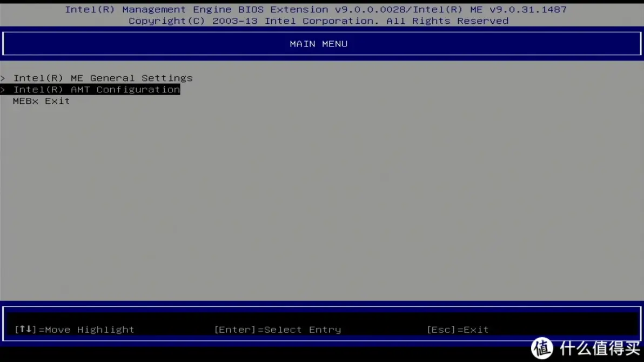Deselect the Intel(R) AMT Configuration highlight
The image size is (644, 362).
click(x=97, y=90)
